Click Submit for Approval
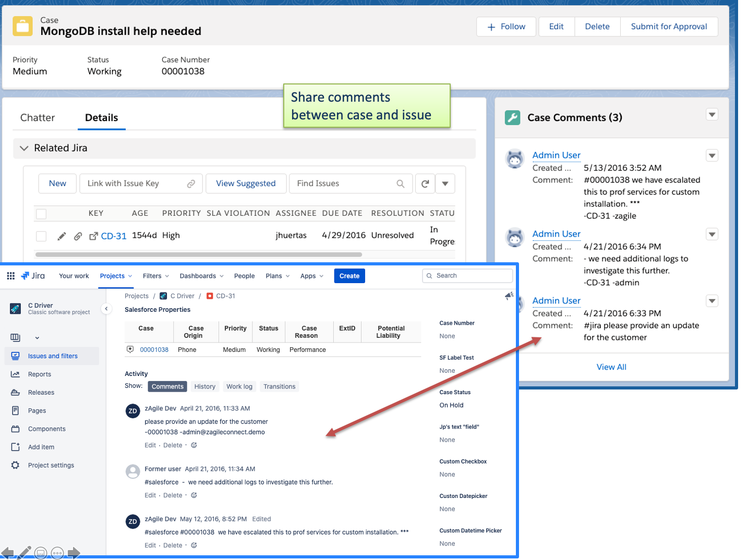This screenshot has height=560, width=748. [669, 27]
